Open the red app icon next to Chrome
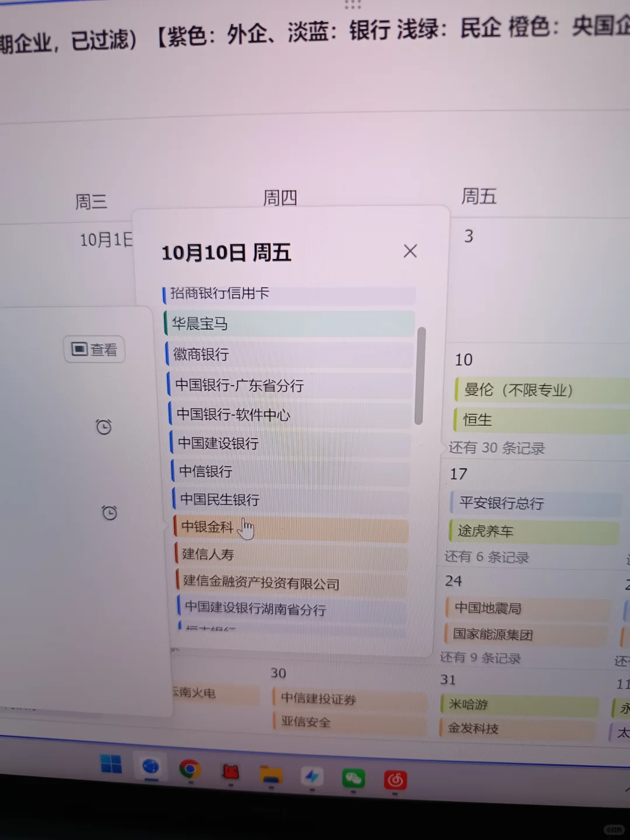The height and width of the screenshot is (840, 630). pyautogui.click(x=231, y=772)
